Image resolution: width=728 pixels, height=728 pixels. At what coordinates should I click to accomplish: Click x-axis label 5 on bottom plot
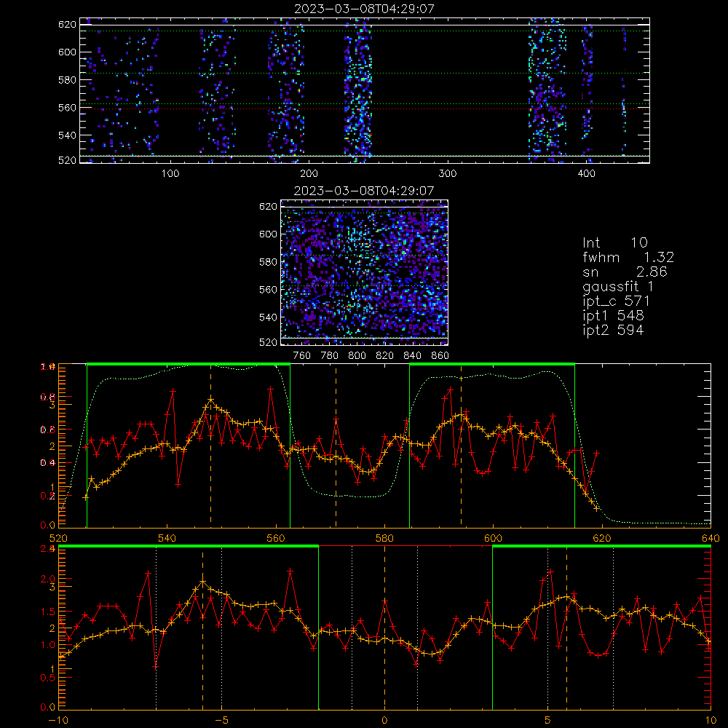(548, 721)
